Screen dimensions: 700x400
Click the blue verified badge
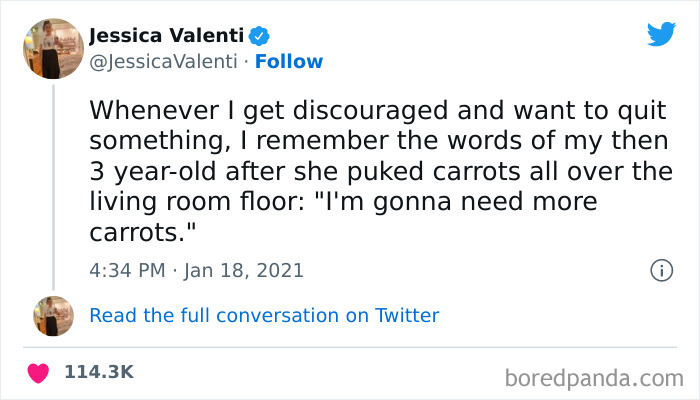pos(257,36)
